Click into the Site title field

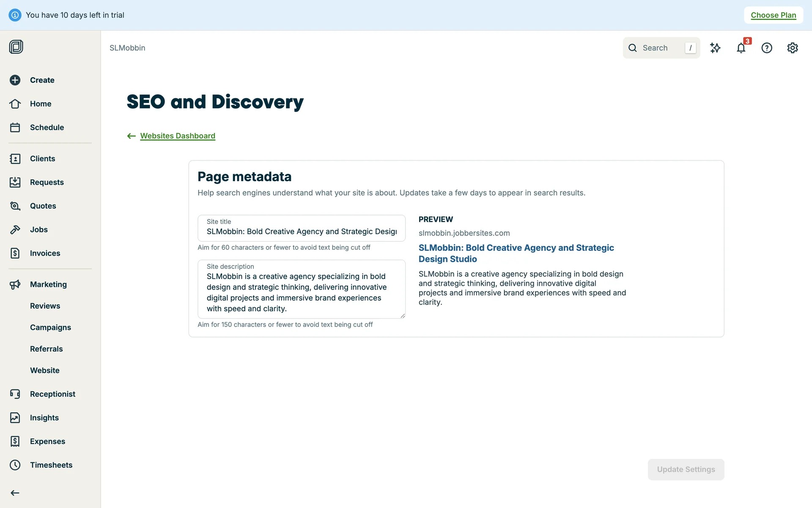click(301, 232)
